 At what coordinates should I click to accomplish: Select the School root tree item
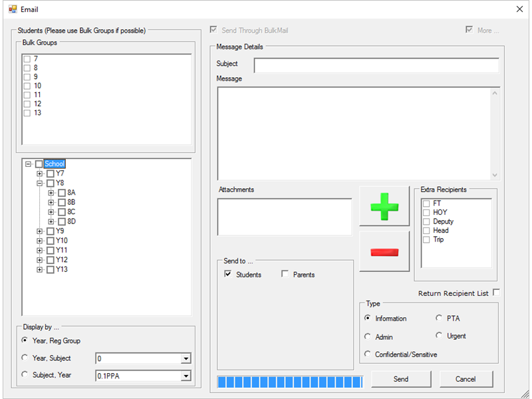[55, 164]
